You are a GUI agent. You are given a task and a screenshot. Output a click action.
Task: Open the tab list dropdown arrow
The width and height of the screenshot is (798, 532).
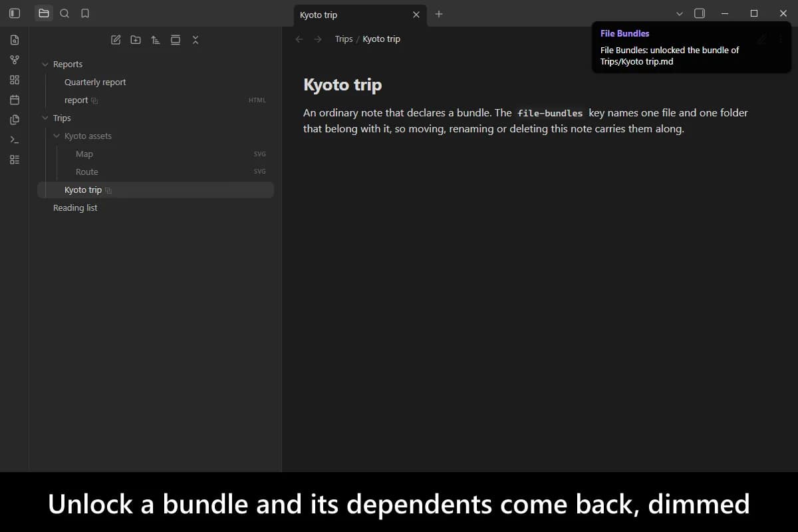679,13
